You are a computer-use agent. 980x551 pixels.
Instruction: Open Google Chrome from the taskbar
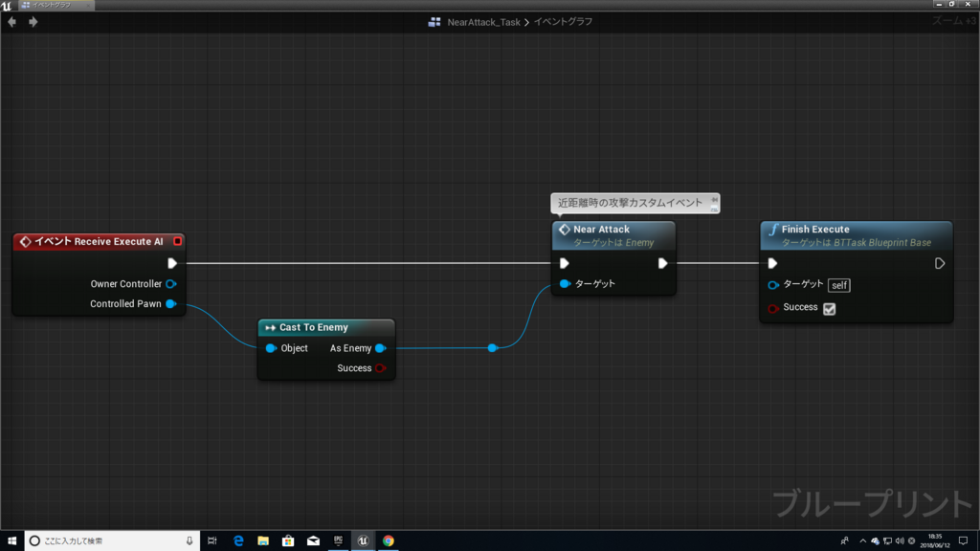pyautogui.click(x=389, y=540)
